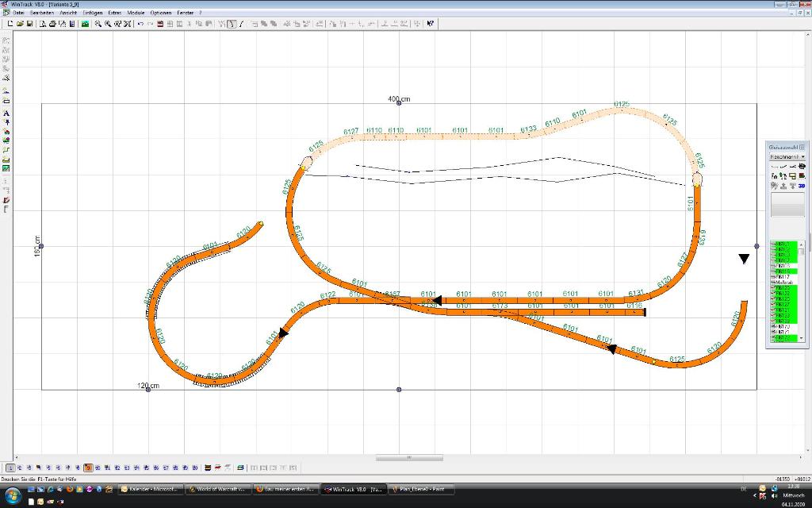Click the straight track icon in Gleisauswahl panel
812x508 pixels.
775,167
